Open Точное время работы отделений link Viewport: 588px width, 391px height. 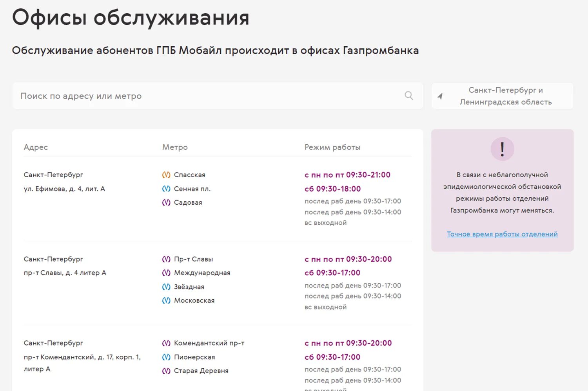[502, 234]
